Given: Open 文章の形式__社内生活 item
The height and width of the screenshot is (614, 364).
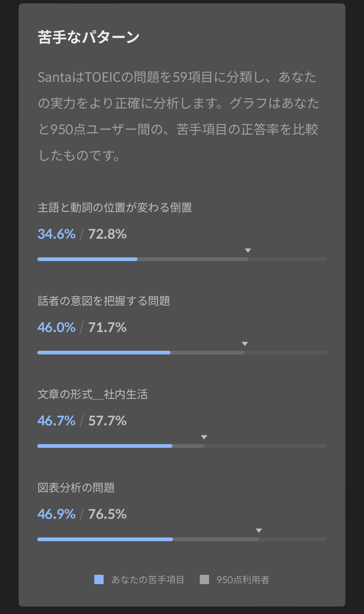Looking at the screenshot, I should 93,394.
